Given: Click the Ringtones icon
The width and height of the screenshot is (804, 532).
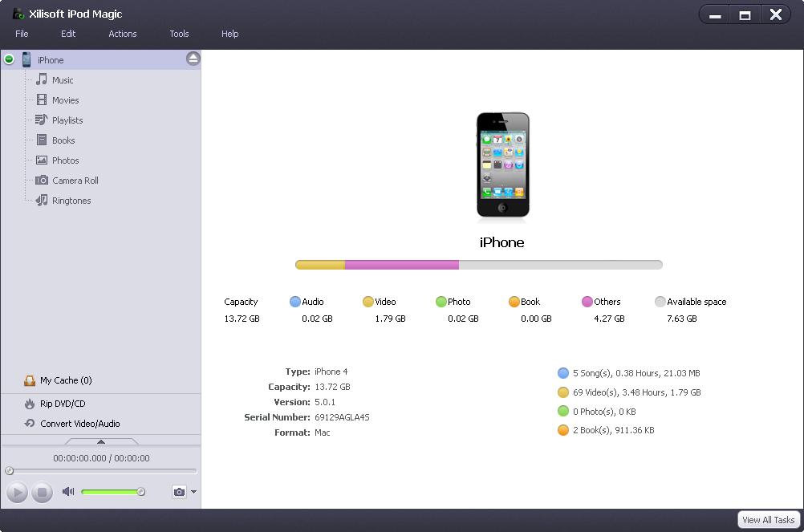Looking at the screenshot, I should point(42,200).
